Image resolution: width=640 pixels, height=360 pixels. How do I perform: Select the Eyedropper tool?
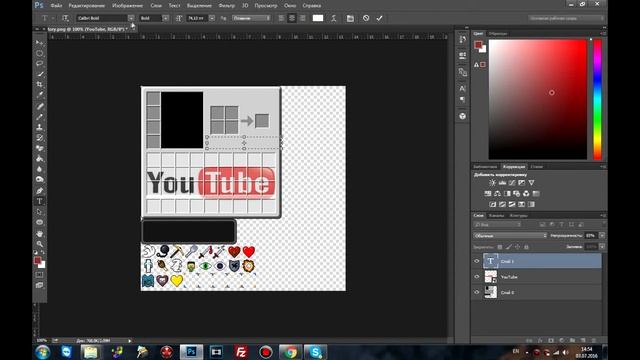[x=40, y=95]
